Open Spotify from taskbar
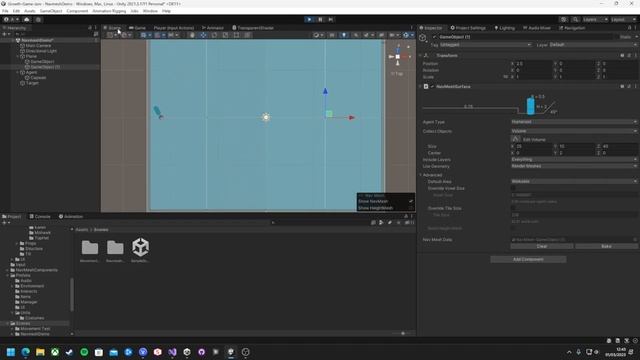 click(x=84, y=352)
